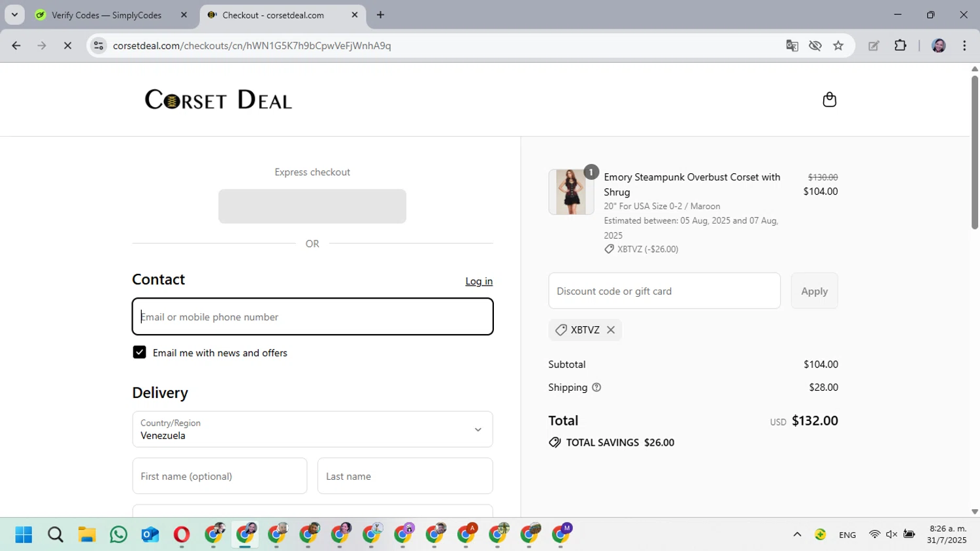Open the Windows Start menu
Viewport: 980px width, 551px height.
coord(24,535)
